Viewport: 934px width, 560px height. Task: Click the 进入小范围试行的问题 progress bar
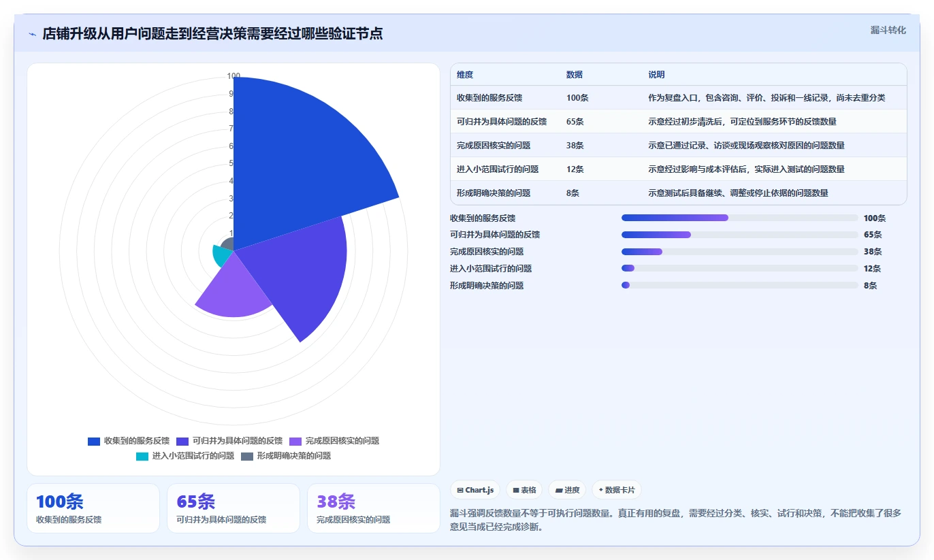pyautogui.click(x=739, y=269)
